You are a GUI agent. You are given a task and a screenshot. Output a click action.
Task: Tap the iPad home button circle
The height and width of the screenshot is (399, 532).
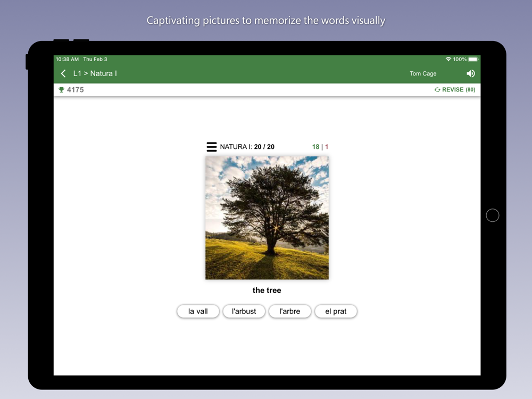click(492, 215)
